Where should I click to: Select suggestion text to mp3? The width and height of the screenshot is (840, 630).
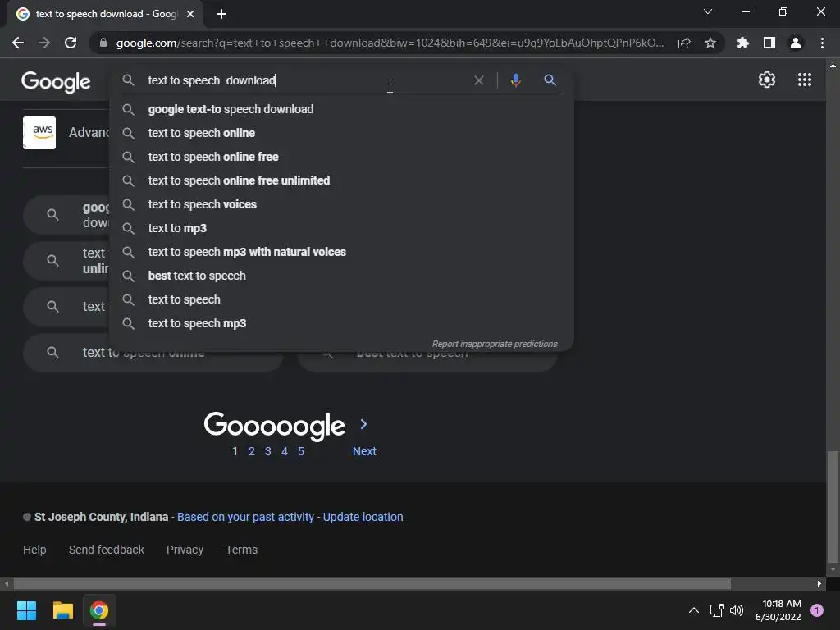(341, 228)
